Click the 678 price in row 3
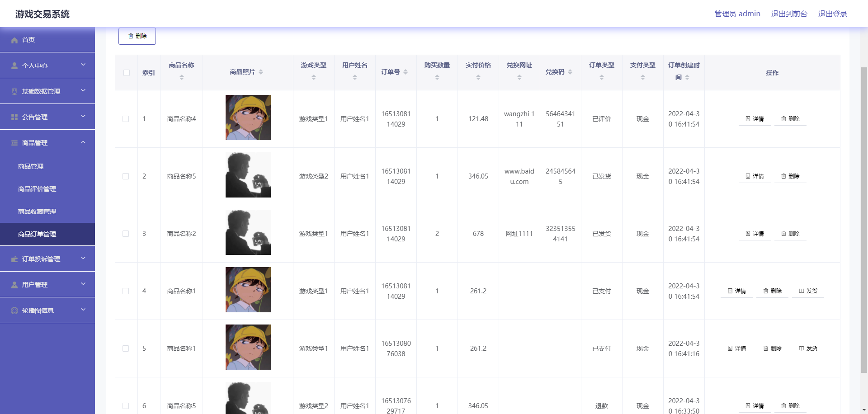This screenshot has height=414, width=868. click(478, 234)
